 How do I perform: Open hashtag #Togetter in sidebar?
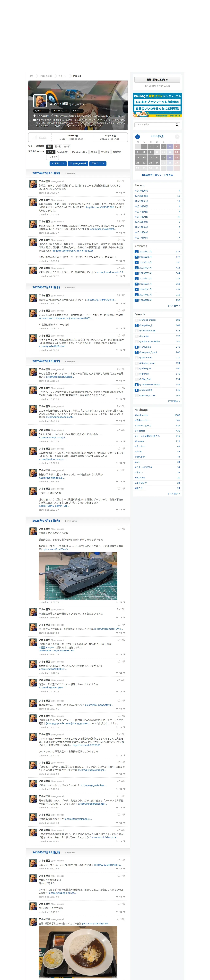point(140,431)
